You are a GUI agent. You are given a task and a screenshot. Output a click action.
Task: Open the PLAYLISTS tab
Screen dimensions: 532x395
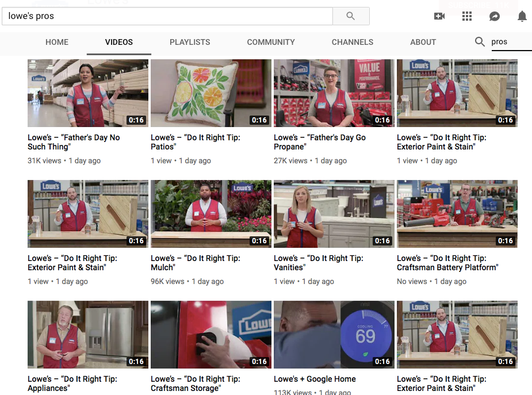(190, 42)
